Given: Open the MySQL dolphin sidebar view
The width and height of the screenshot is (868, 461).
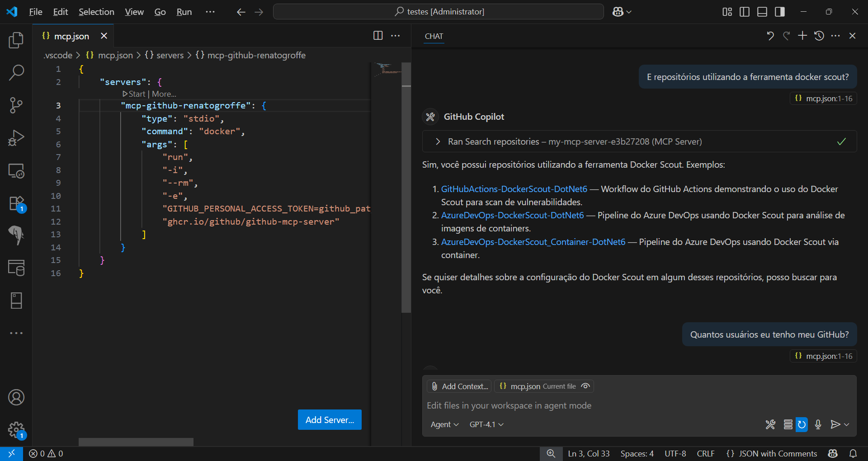Looking at the screenshot, I should coord(16,235).
